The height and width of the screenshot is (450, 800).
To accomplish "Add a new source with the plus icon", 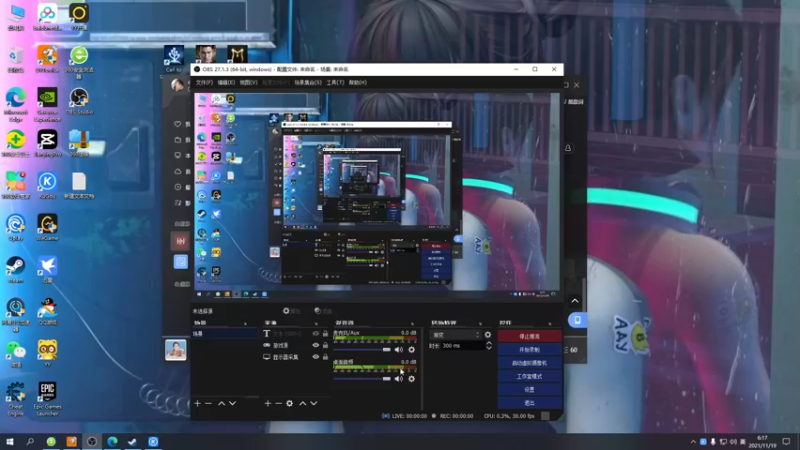I will tap(268, 404).
